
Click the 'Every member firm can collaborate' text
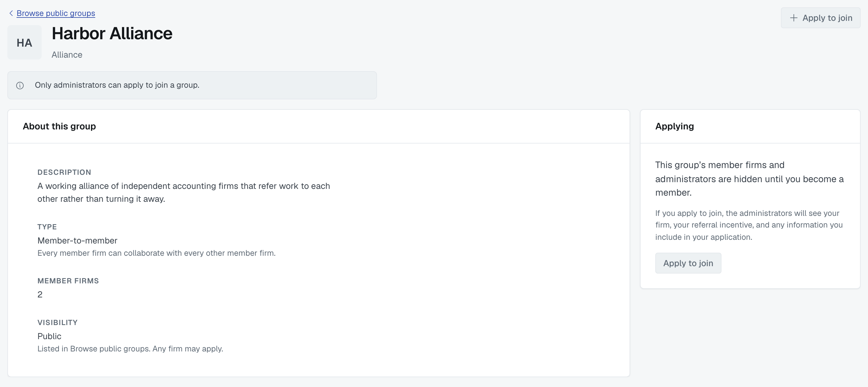[x=156, y=253]
